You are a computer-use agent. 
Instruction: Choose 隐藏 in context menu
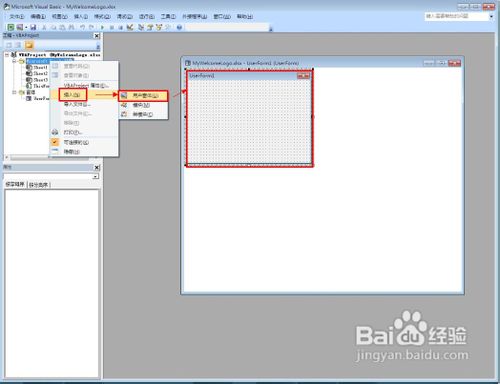coord(84,152)
